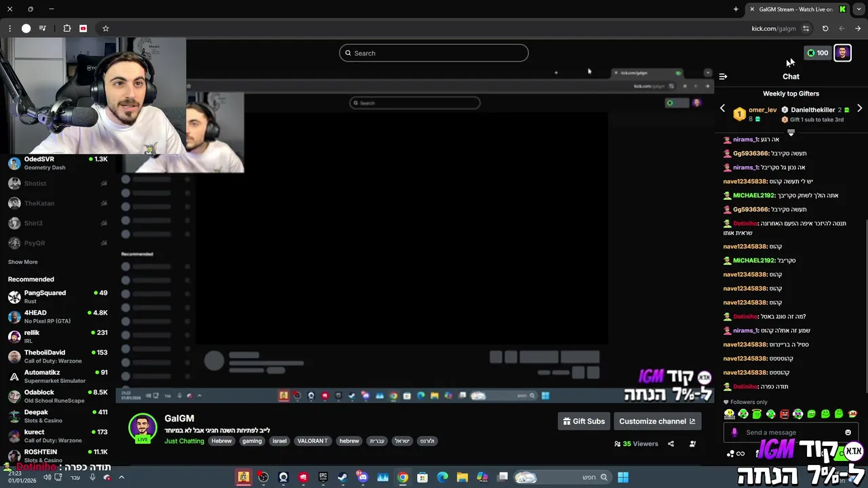The image size is (868, 488).
Task: Open the 100 Kicks balance button
Action: coord(817,53)
